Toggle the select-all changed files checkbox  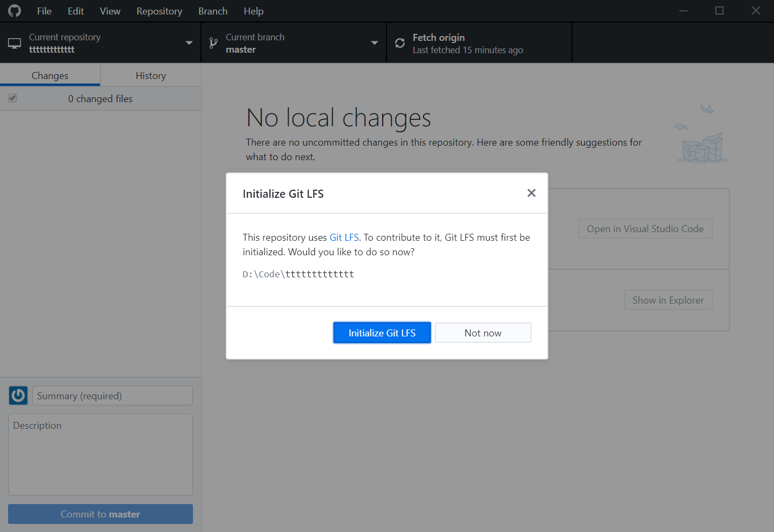12,98
